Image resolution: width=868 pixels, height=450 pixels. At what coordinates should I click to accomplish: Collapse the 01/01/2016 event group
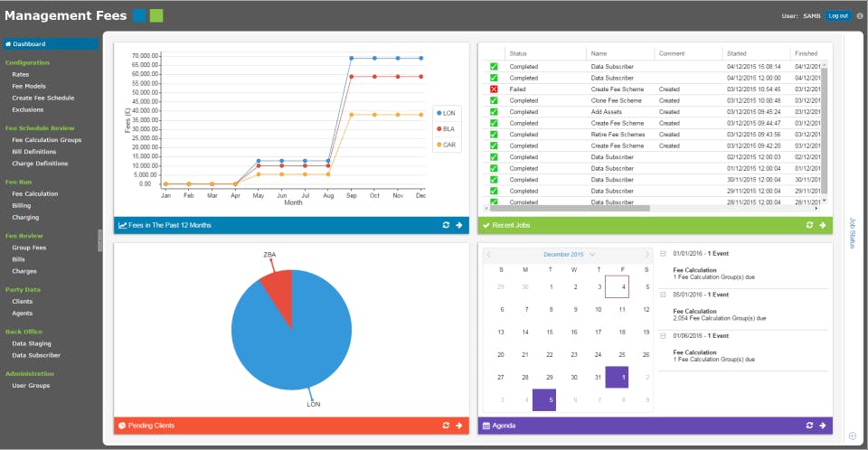(x=663, y=254)
